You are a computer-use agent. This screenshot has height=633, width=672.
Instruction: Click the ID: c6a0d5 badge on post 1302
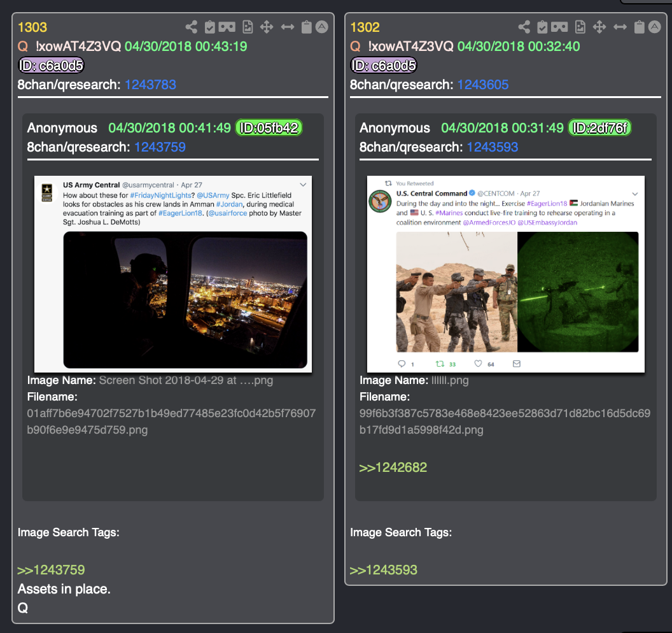click(384, 65)
